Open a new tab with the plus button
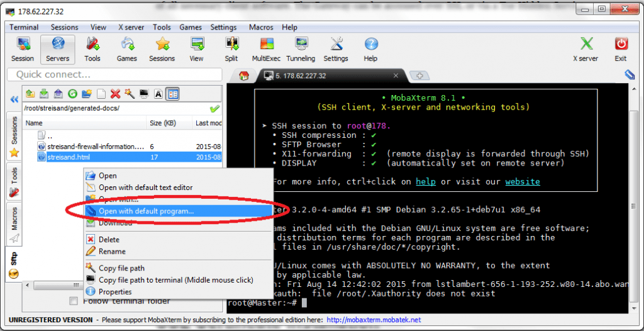Image resolution: width=644 pixels, height=331 pixels. coord(419,76)
